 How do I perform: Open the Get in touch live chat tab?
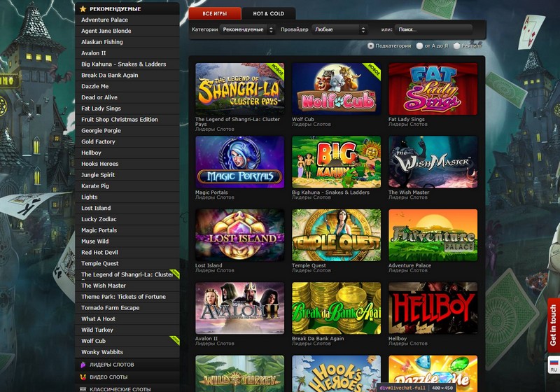click(x=553, y=325)
